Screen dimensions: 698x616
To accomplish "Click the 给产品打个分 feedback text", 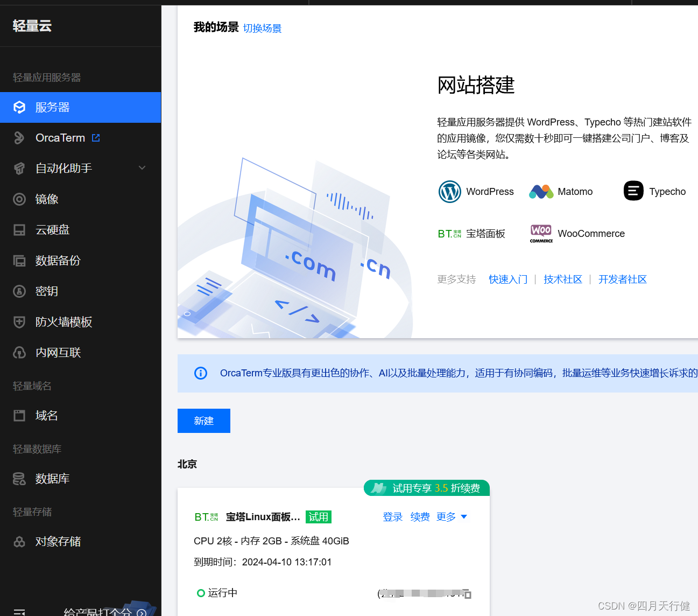I will 97,612.
